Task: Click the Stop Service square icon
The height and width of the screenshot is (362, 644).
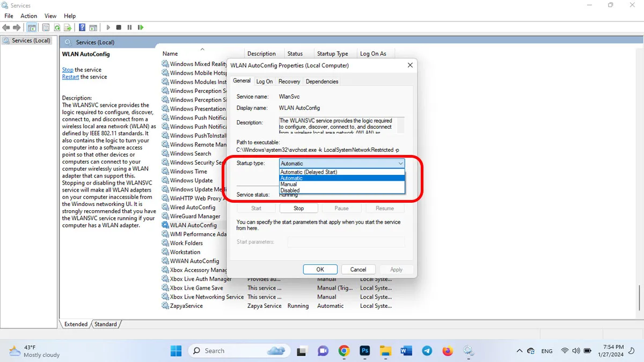Action: coord(119,27)
